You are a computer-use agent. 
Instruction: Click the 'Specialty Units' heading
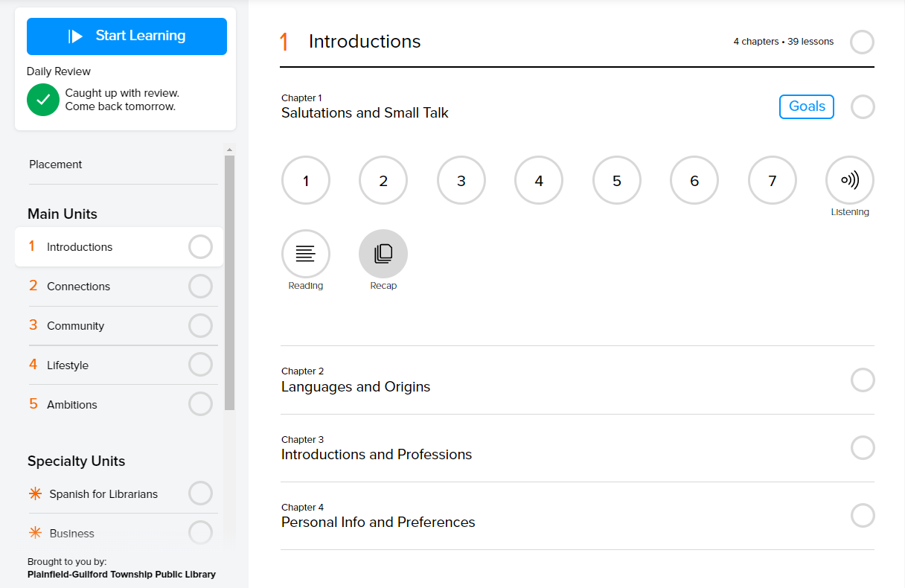[x=77, y=461]
